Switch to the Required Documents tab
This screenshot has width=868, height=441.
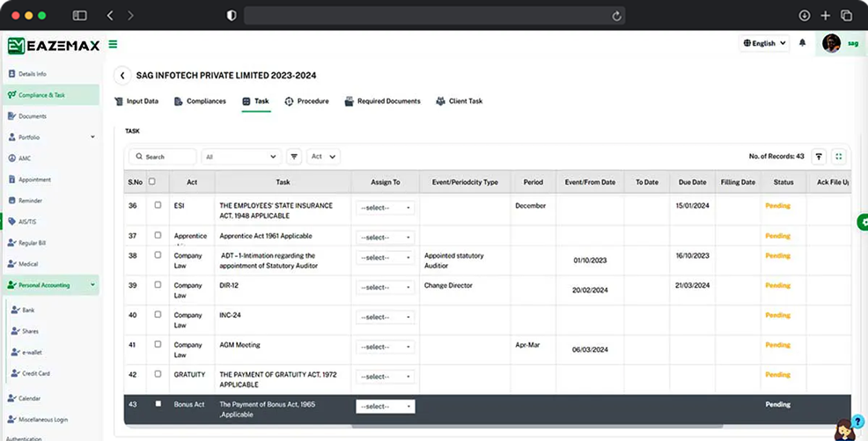coord(383,101)
